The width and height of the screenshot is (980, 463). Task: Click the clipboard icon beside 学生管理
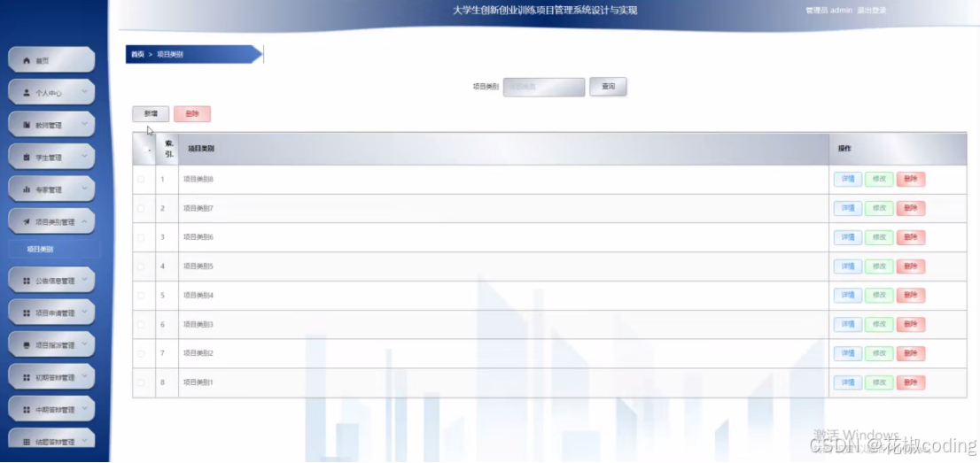(27, 158)
